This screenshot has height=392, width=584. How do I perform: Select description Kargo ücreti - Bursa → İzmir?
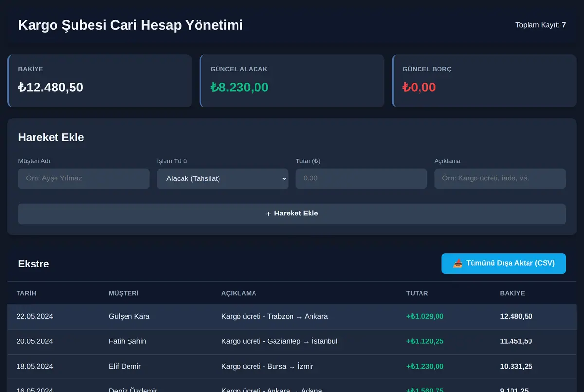268,366
